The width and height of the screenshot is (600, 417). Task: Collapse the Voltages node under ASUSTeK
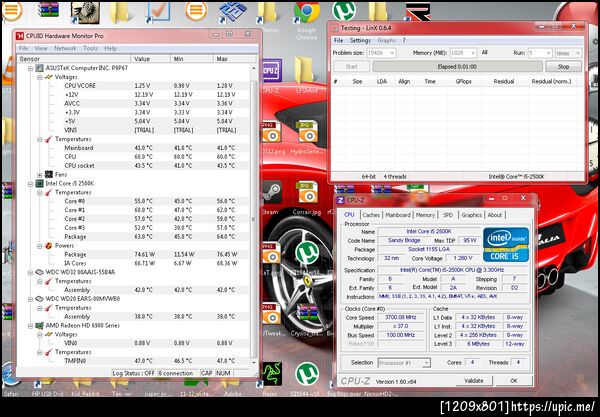tap(40, 77)
